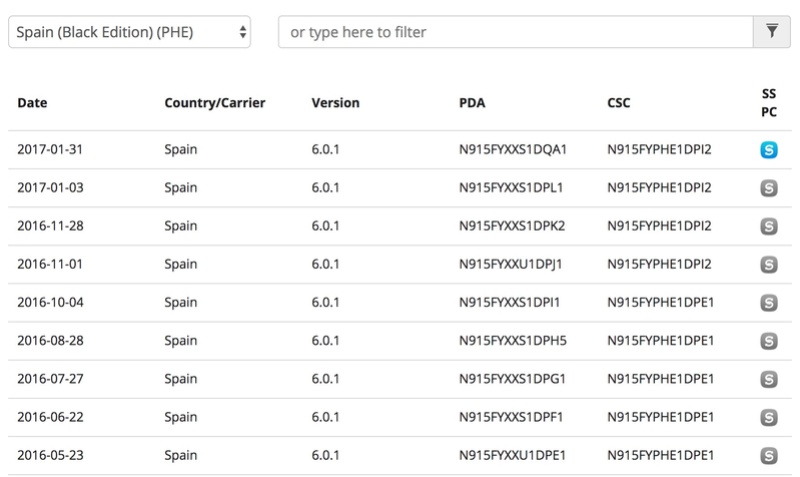Viewport: 800px width, 477px height.
Task: Open the Spain (Black Edition) (PHE) dropdown
Action: coord(129,32)
